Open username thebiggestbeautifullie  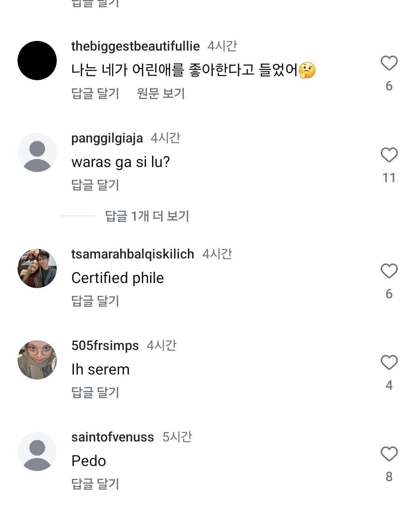tap(135, 46)
